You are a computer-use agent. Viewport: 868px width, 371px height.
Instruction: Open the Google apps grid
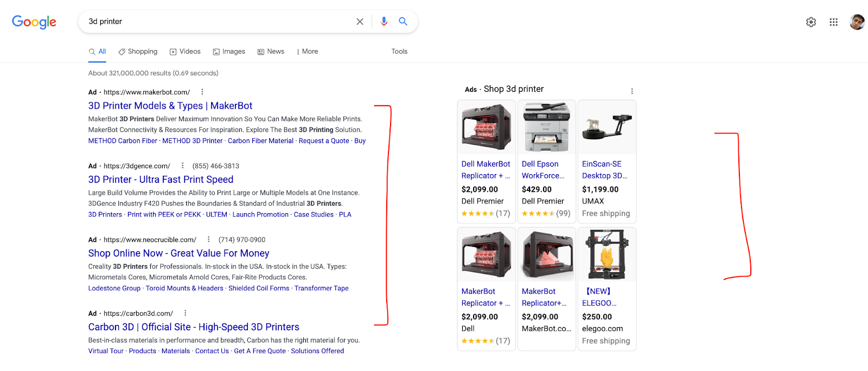[834, 22]
